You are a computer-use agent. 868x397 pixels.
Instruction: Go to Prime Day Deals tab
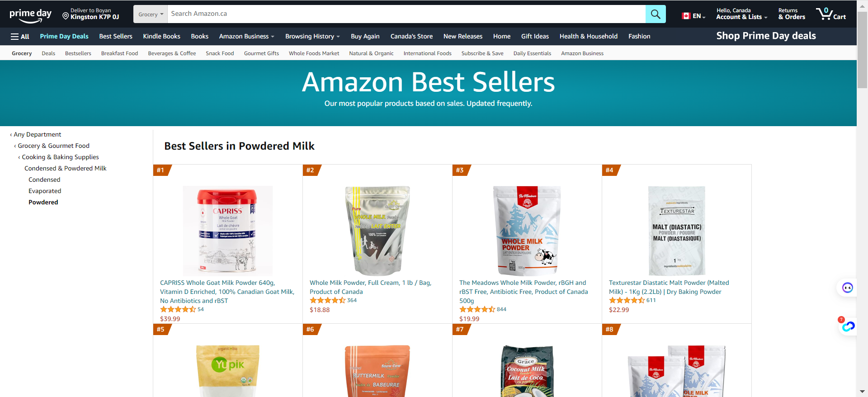click(x=64, y=37)
